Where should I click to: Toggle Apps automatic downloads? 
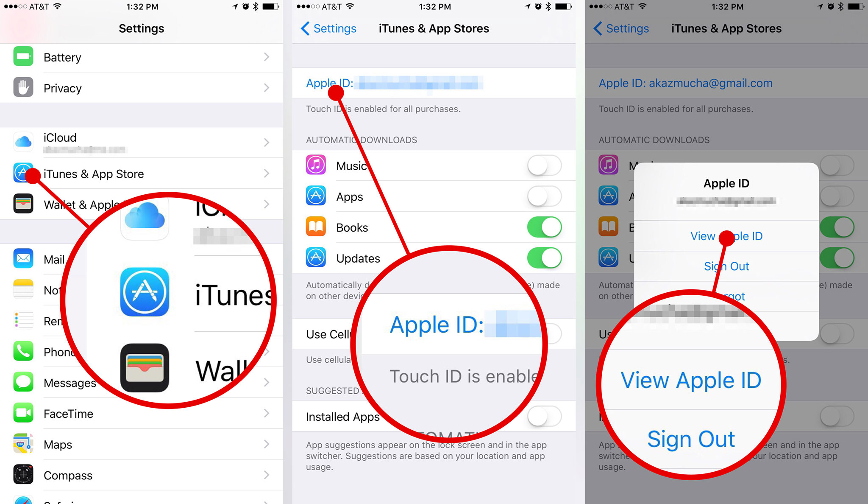(x=546, y=196)
